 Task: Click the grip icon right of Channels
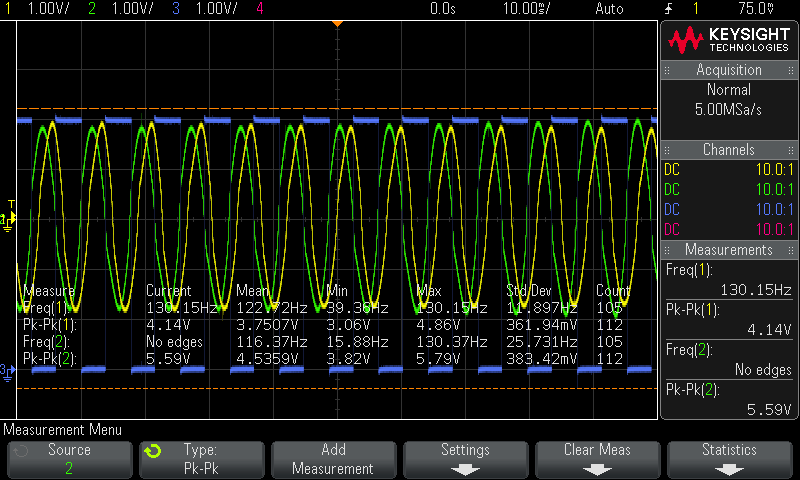[791, 150]
